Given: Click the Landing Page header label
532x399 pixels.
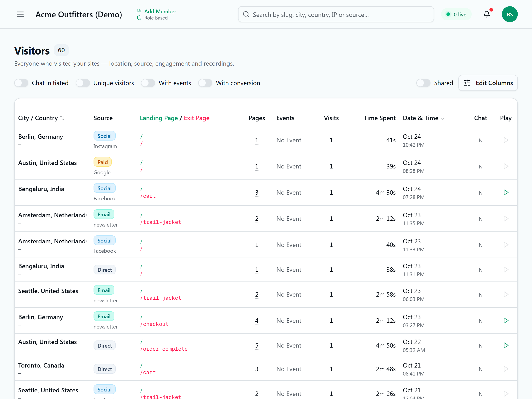Looking at the screenshot, I should (159, 118).
